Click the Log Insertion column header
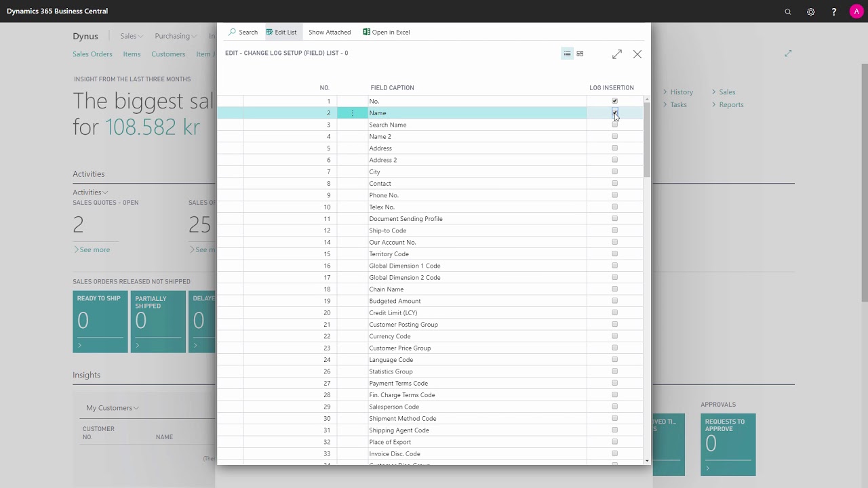The width and height of the screenshot is (868, 488). [x=612, y=88]
